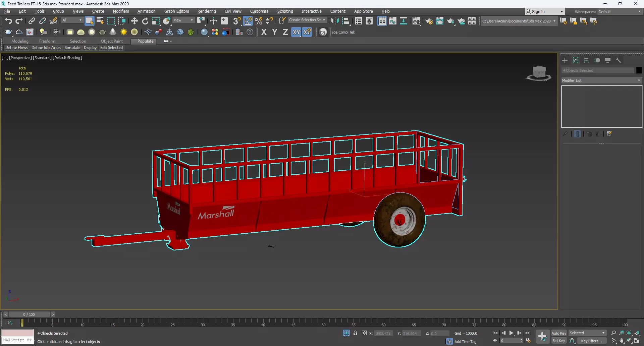This screenshot has height=346, width=644.
Task: Toggle the XY axis constraint button
Action: [296, 32]
